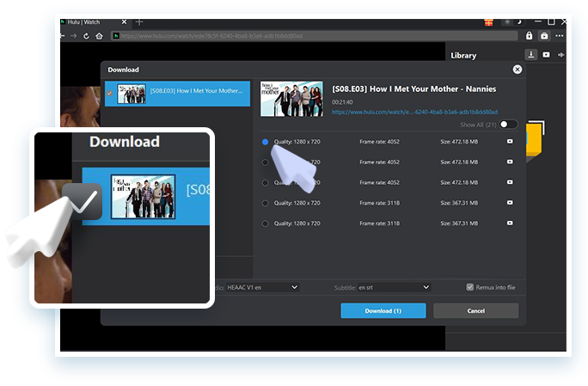
Task: Click the video format icon on last quality row
Action: pos(509,224)
